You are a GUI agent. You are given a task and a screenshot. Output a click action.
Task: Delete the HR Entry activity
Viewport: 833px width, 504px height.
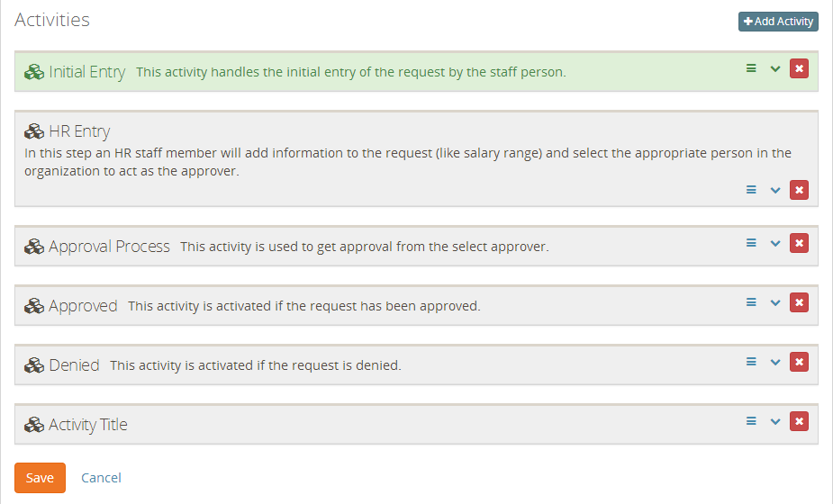tap(799, 190)
